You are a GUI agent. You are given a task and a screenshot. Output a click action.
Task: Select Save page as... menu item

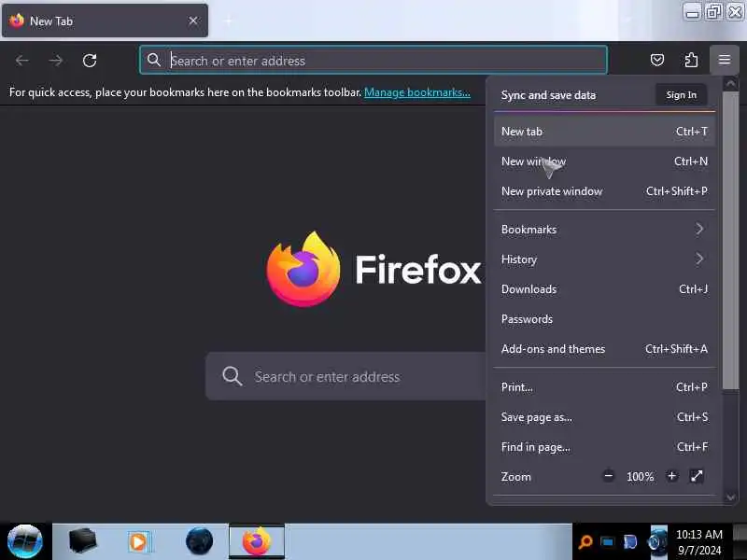(x=604, y=417)
